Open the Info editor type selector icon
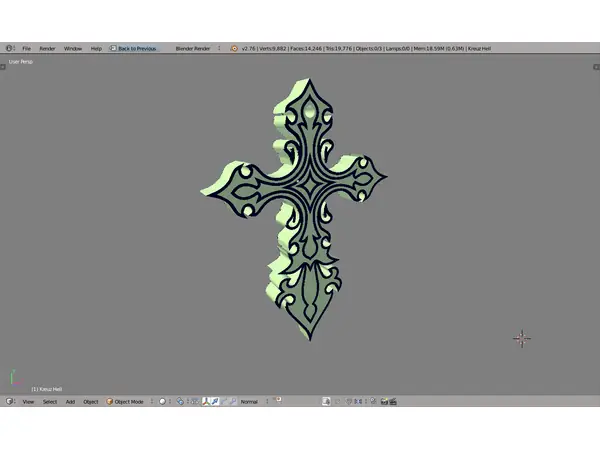The image size is (600, 450). click(x=10, y=48)
